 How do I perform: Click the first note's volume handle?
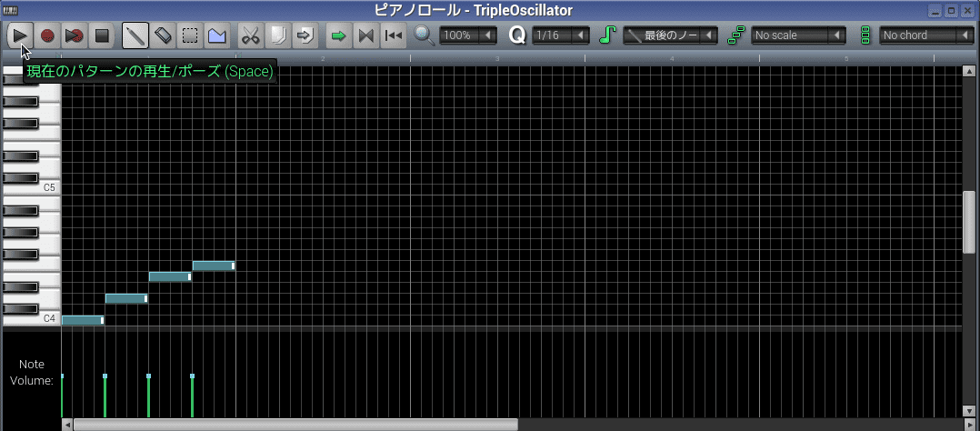coord(63,376)
